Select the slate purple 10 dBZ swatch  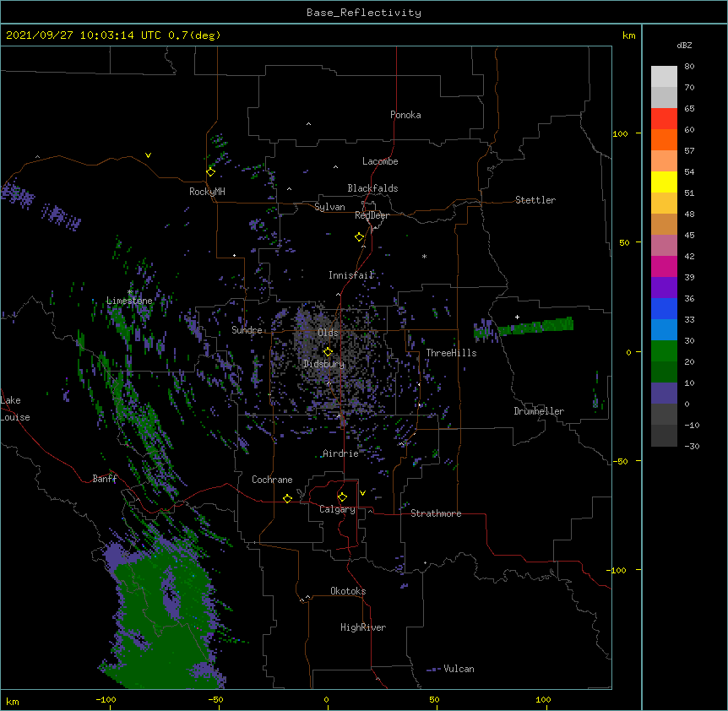coord(664,393)
